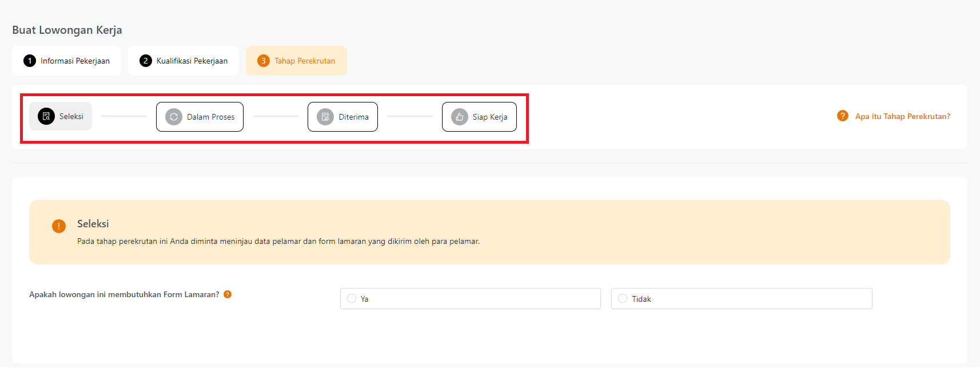
Task: Select the Tidak radio button
Action: pos(623,298)
